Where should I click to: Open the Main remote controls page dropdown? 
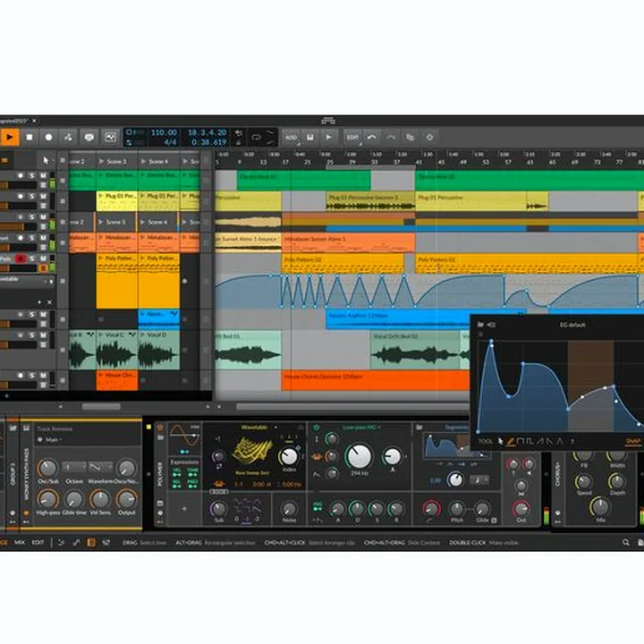point(52,439)
